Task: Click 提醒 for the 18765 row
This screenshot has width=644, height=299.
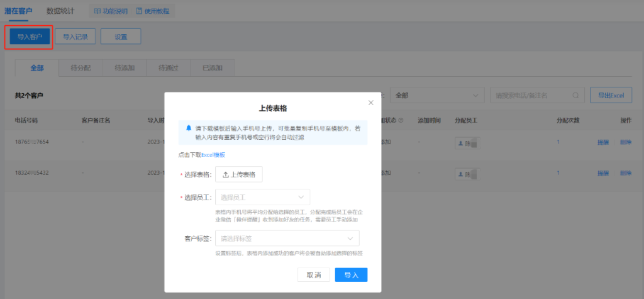Action: 603,142
